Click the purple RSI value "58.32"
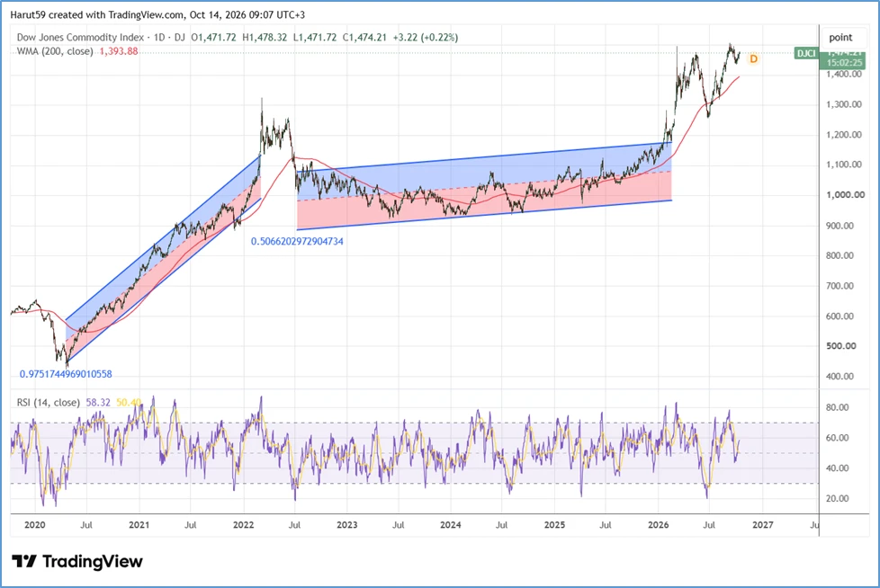Image resolution: width=880 pixels, height=588 pixels. 98,403
